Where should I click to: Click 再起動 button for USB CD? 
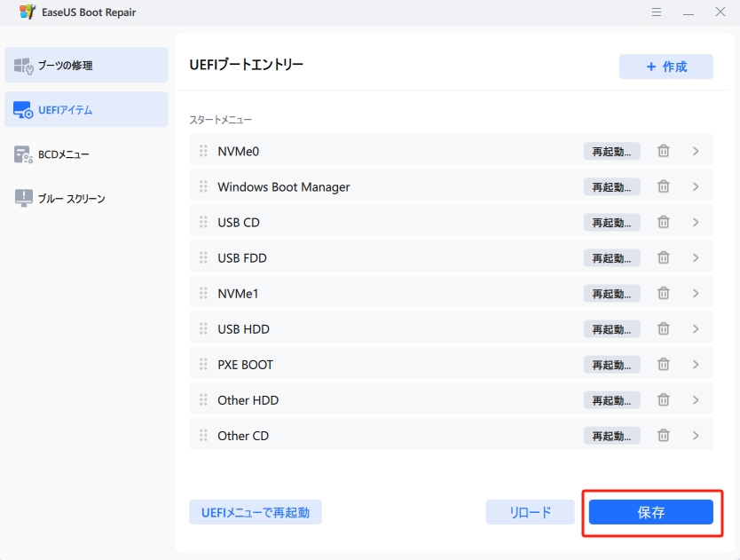[611, 223]
